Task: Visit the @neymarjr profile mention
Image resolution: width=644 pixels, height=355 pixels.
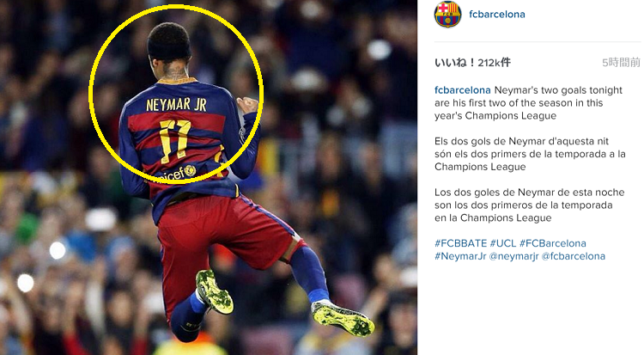Action: 513,256
